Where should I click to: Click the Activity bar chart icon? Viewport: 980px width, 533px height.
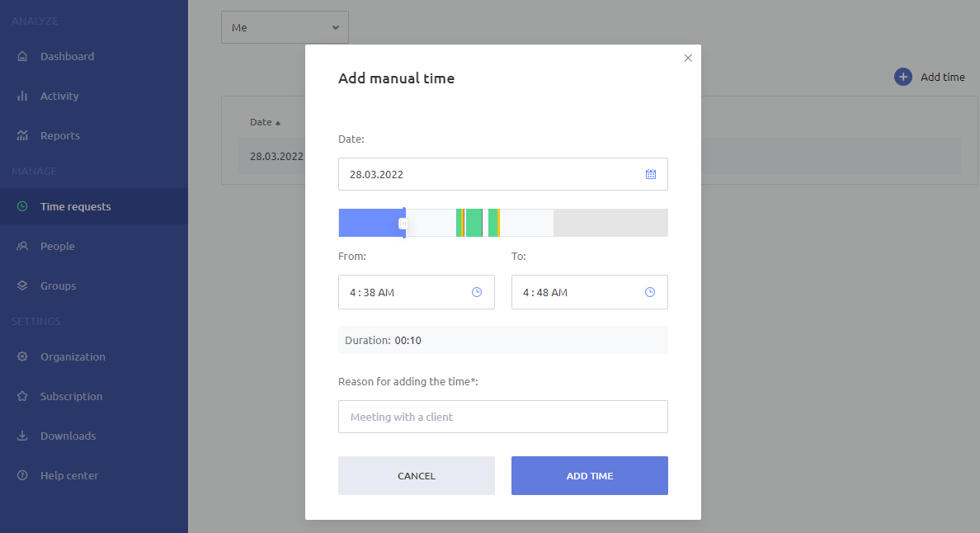pyautogui.click(x=22, y=96)
